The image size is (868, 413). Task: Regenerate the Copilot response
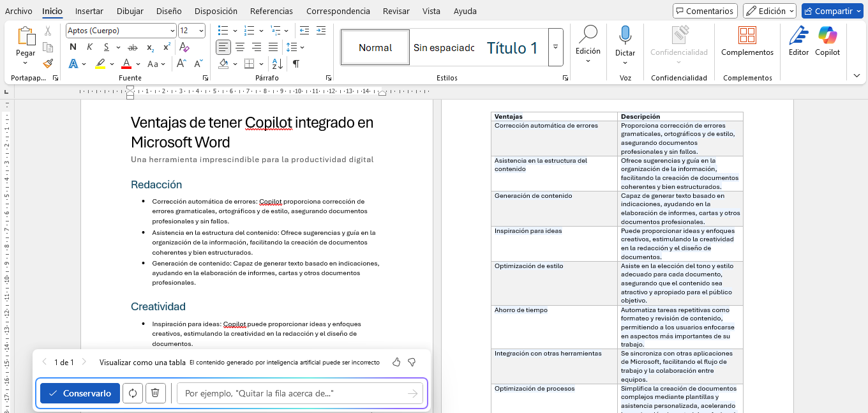[133, 393]
